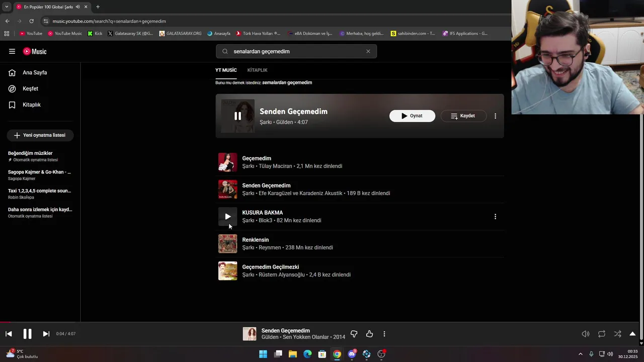Click the search input field
The image size is (644, 362).
click(296, 51)
